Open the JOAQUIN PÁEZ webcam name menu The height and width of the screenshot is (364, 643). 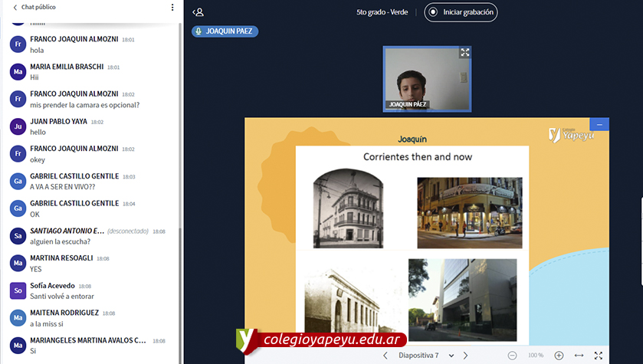(x=408, y=104)
